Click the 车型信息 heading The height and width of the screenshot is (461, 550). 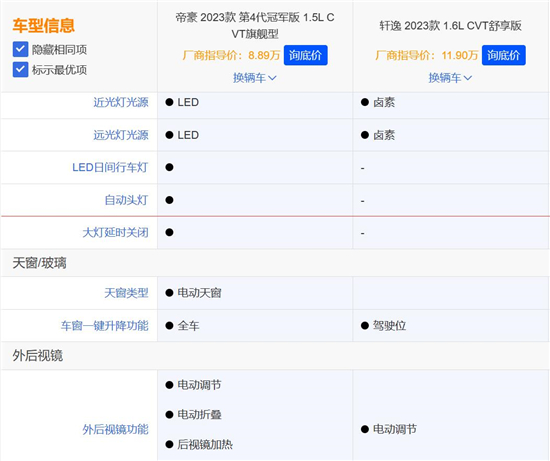(43, 26)
